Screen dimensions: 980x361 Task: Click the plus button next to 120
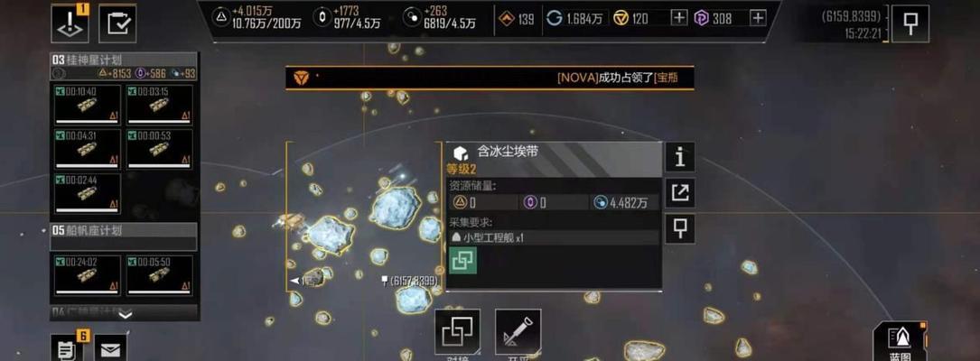tap(678, 18)
